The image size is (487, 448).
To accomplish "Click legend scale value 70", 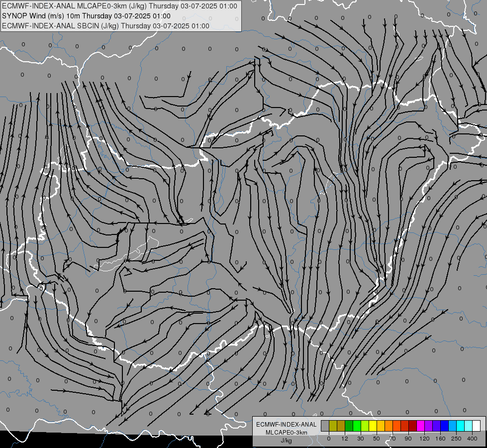I will (x=392, y=439).
